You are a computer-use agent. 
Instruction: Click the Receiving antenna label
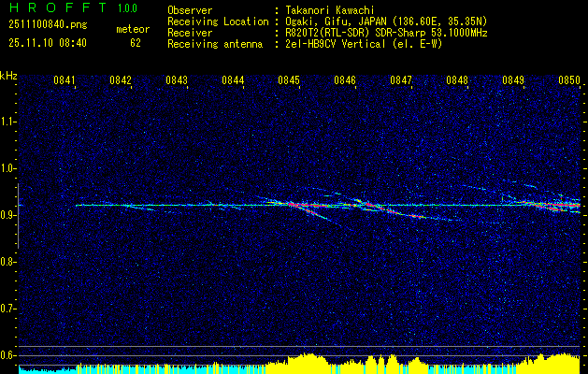pos(215,44)
